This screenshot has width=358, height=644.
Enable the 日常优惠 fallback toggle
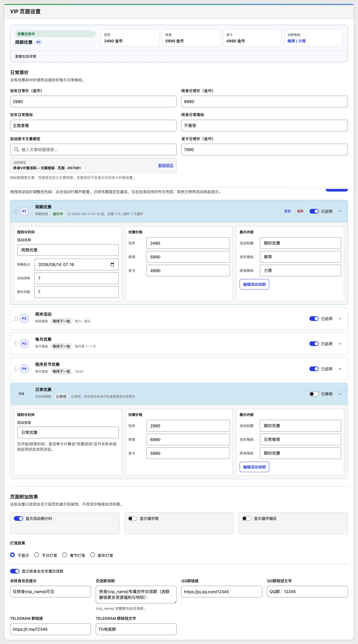[x=314, y=394]
